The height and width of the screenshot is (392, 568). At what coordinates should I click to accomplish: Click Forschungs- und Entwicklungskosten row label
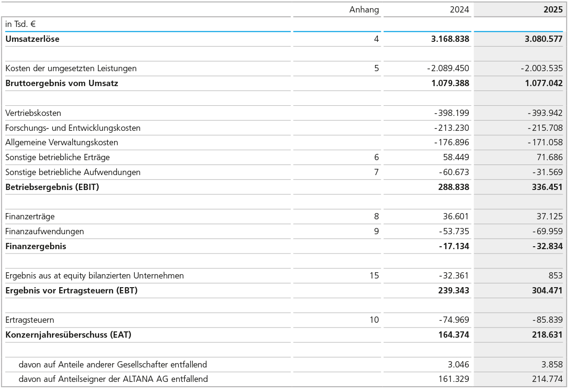click(x=73, y=128)
